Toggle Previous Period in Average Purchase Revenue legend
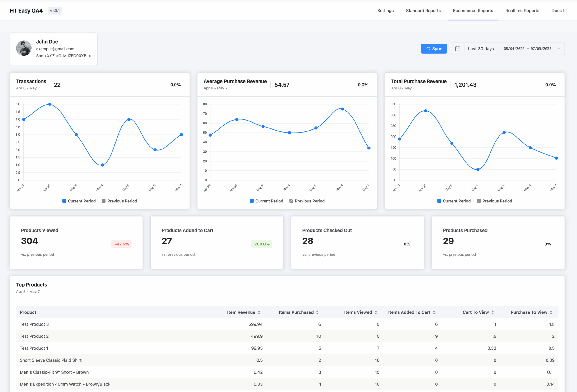Viewport: 577px width, 392px height. (307, 201)
